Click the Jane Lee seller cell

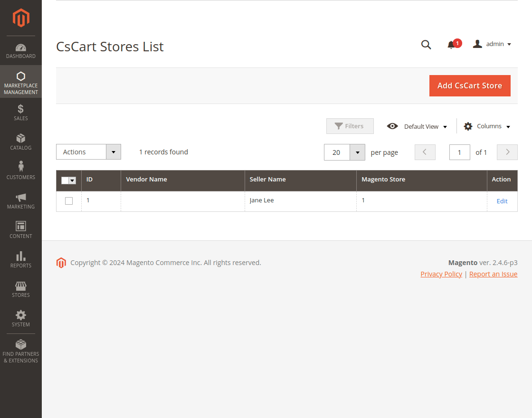click(x=300, y=201)
